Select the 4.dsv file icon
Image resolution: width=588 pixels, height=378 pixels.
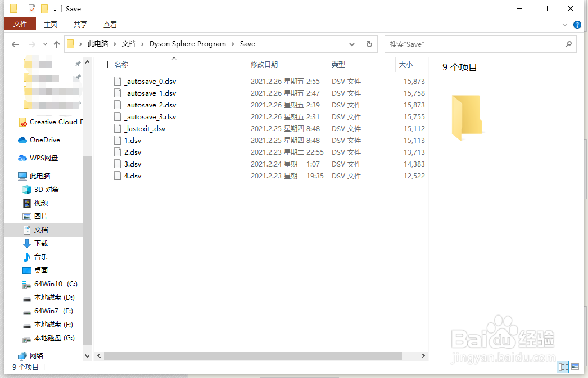[117, 175]
